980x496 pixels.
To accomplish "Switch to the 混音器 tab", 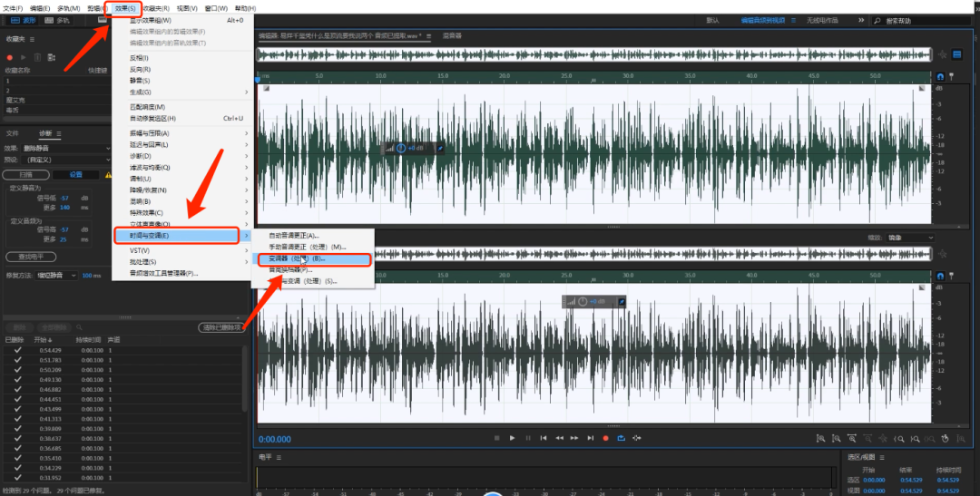I will pos(452,36).
